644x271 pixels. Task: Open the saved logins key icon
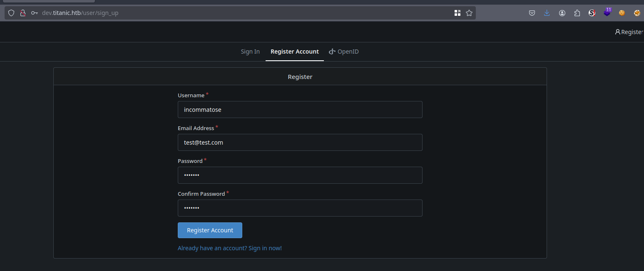tap(35, 13)
